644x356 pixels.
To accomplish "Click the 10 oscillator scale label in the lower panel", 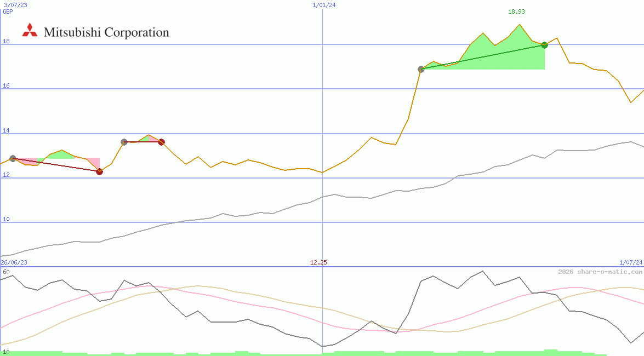I will [6, 352].
